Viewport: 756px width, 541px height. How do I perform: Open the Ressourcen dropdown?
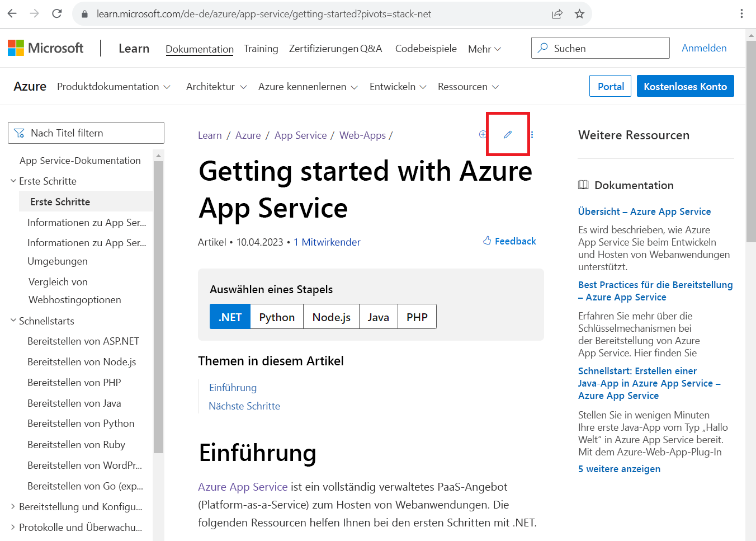click(469, 87)
